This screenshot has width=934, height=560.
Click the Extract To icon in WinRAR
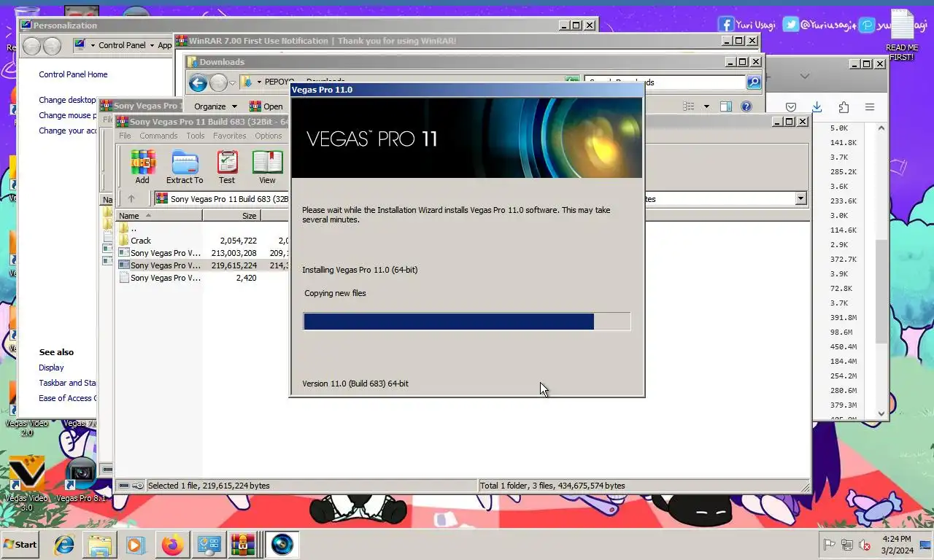[x=185, y=167]
